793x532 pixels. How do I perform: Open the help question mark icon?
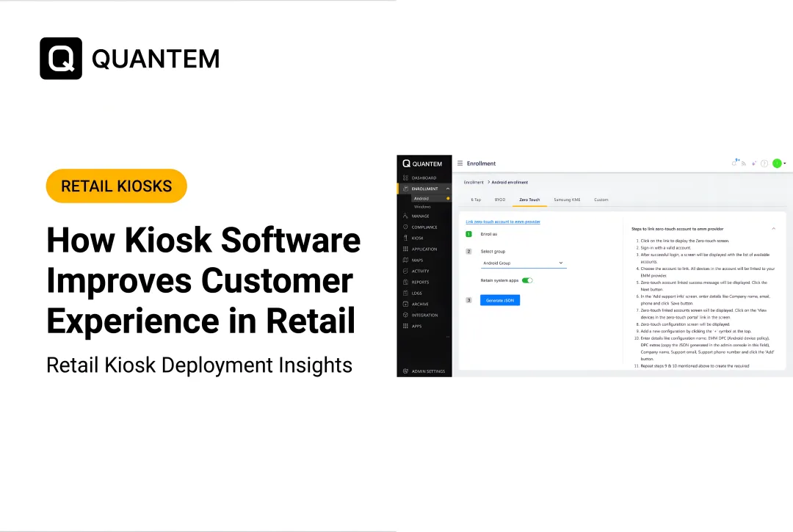tap(764, 163)
